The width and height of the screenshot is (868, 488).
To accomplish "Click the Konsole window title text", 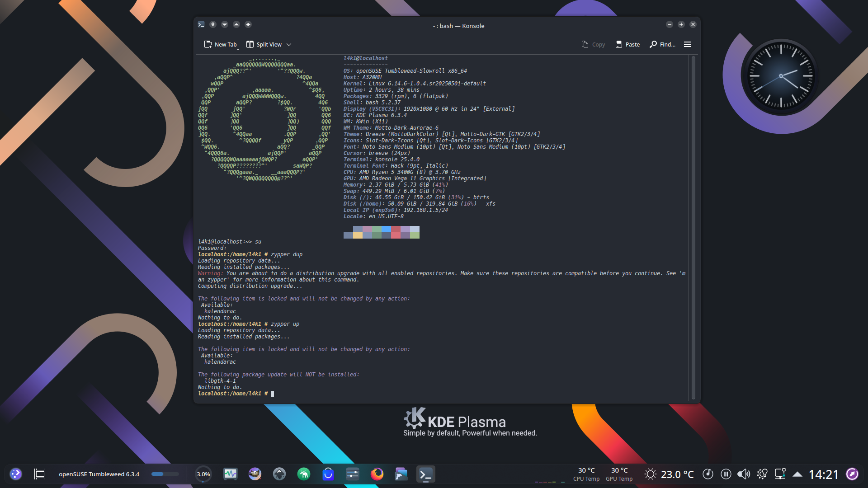I will click(458, 26).
